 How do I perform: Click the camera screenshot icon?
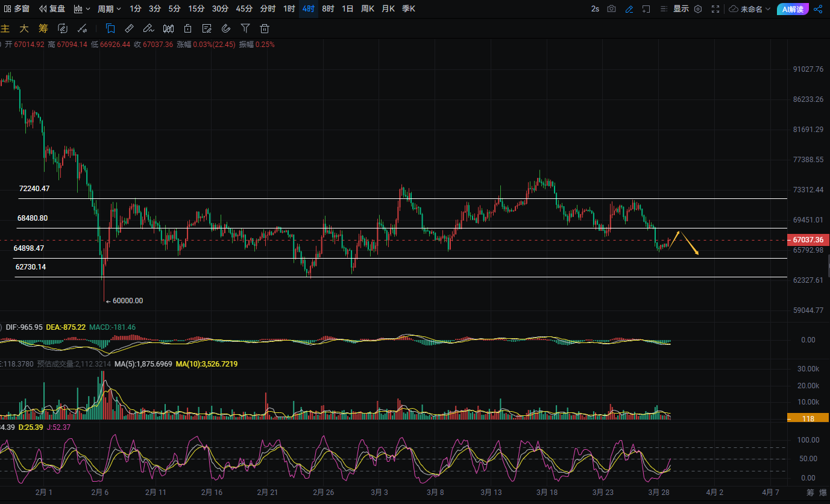pos(612,9)
